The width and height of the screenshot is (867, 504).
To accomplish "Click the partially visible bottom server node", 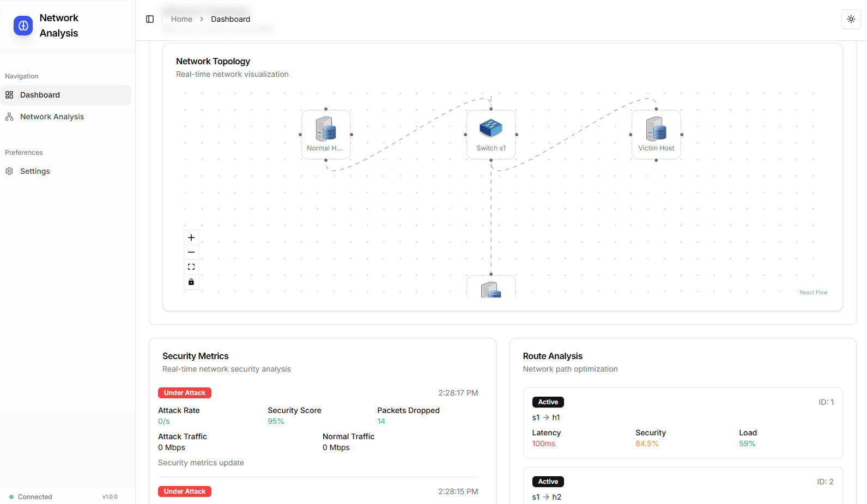I will 491,288.
